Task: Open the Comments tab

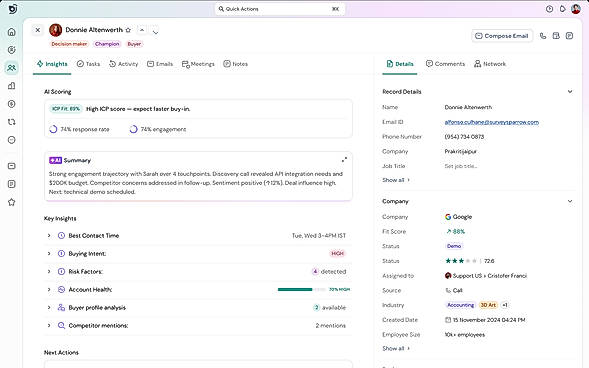Action: tap(446, 64)
